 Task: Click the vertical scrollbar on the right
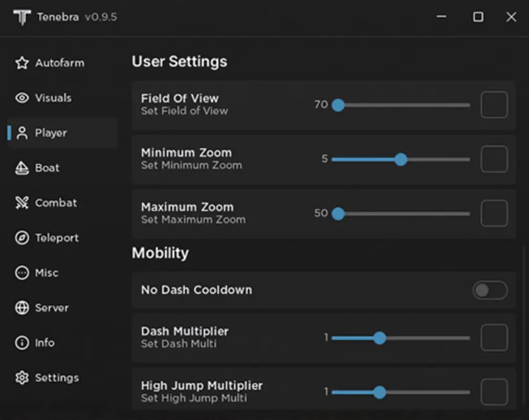pos(524,325)
